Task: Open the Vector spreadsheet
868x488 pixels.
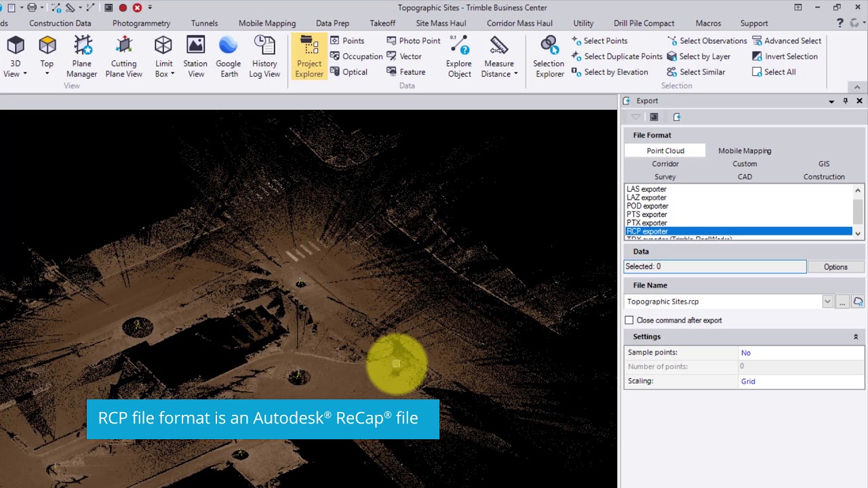Action: [x=404, y=56]
